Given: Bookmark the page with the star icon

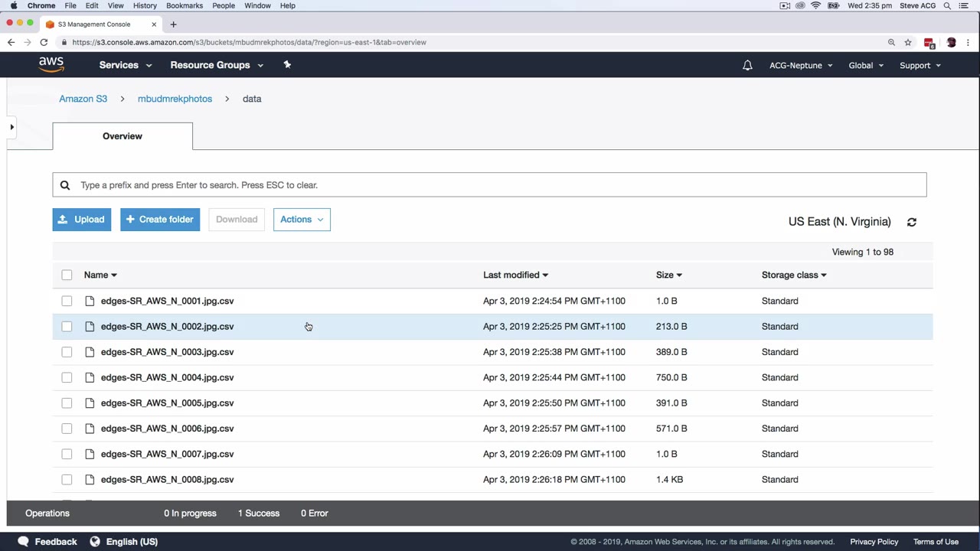Looking at the screenshot, I should (x=908, y=42).
